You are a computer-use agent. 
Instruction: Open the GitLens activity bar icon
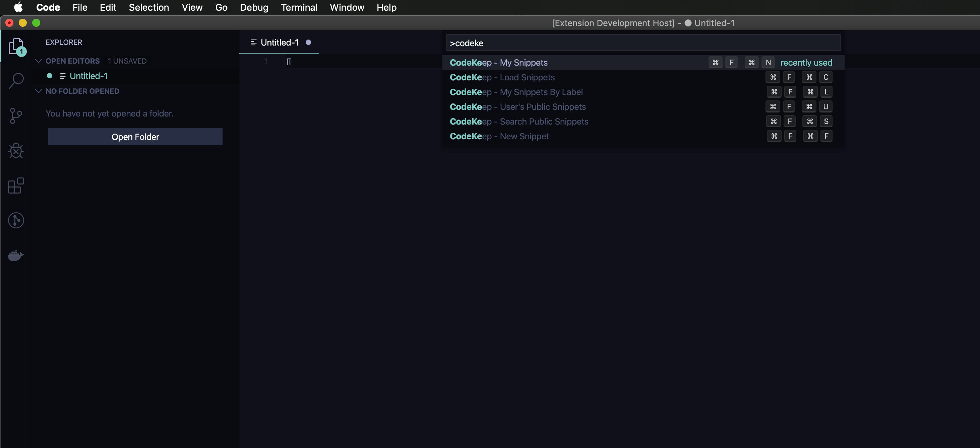(16, 220)
